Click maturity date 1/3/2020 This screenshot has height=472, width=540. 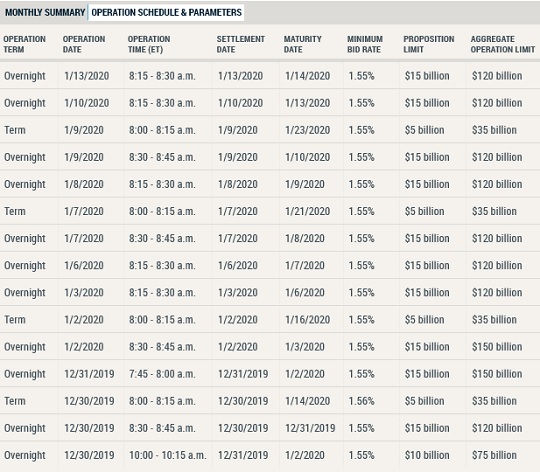click(x=305, y=347)
